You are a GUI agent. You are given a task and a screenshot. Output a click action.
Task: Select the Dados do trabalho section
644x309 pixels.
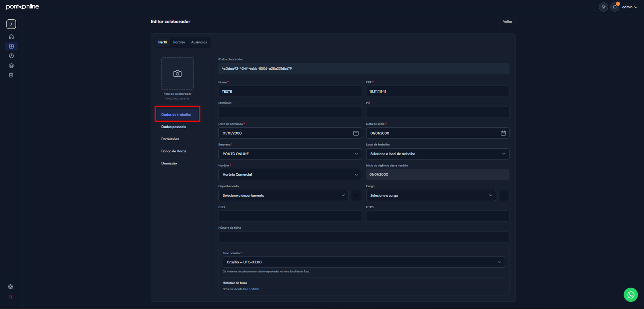178,114
